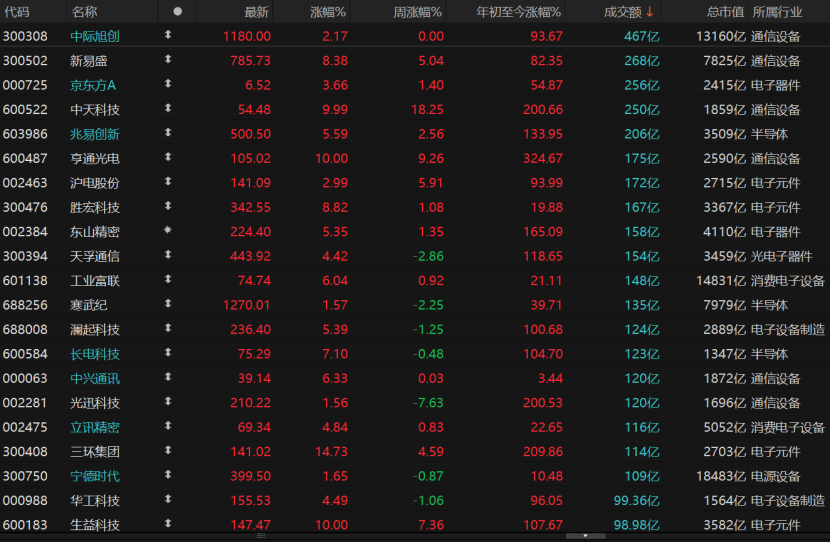Click the pin icon in 华工科技 row
Viewport: 831px width, 543px height.
pyautogui.click(x=168, y=500)
